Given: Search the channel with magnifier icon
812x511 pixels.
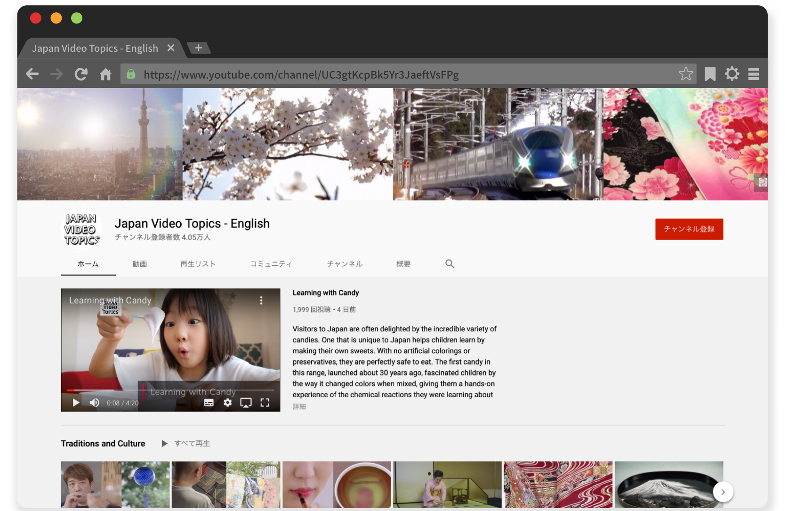Looking at the screenshot, I should click(450, 264).
